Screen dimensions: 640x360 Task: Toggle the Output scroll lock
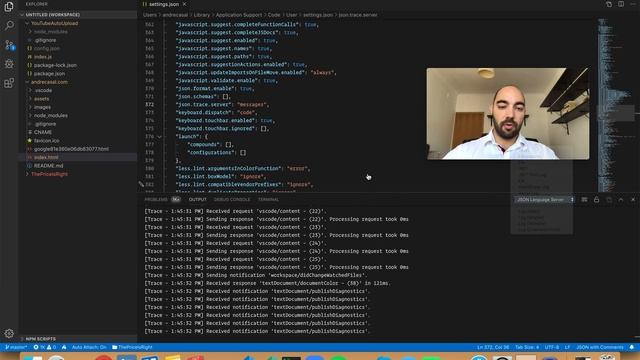click(596, 200)
